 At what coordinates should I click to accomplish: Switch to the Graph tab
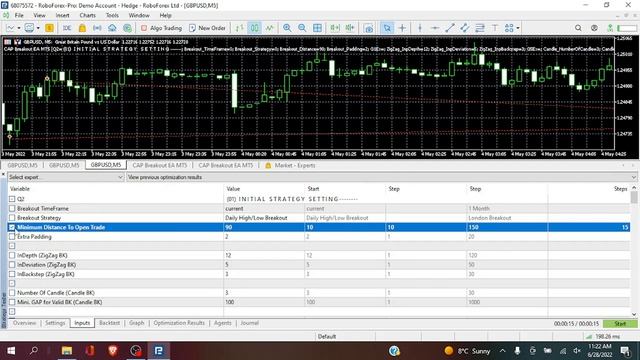tap(137, 323)
